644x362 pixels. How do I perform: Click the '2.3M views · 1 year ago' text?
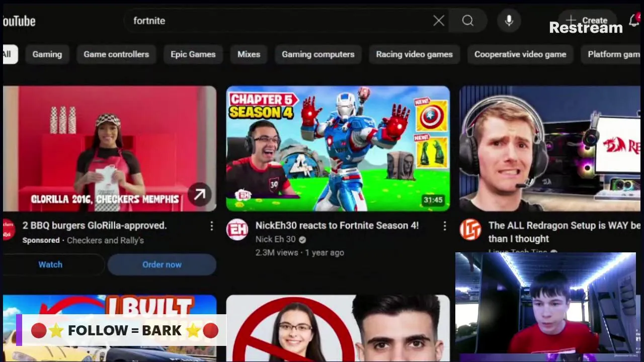[300, 252]
